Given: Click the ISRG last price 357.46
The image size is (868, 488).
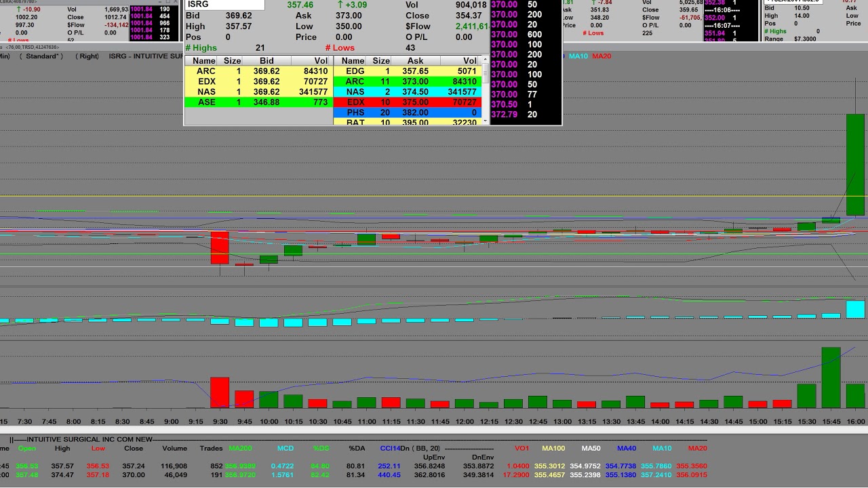Looking at the screenshot, I should pyautogui.click(x=300, y=5).
